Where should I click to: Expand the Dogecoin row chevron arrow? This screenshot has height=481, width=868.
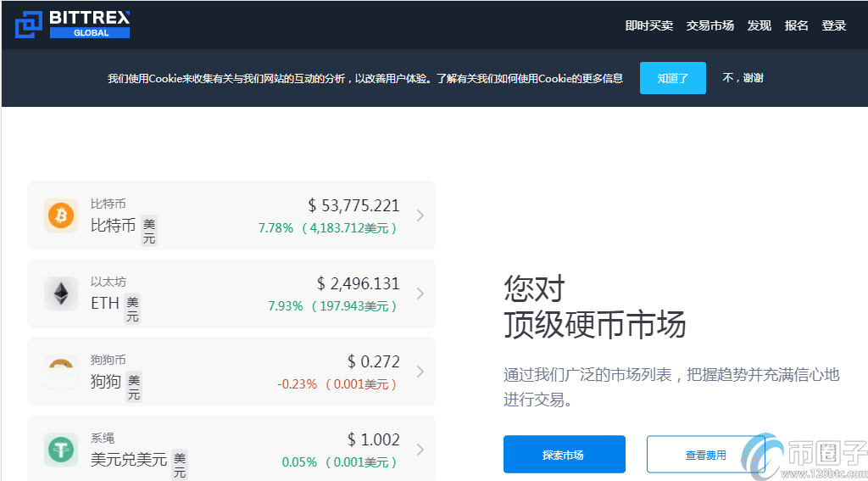420,372
